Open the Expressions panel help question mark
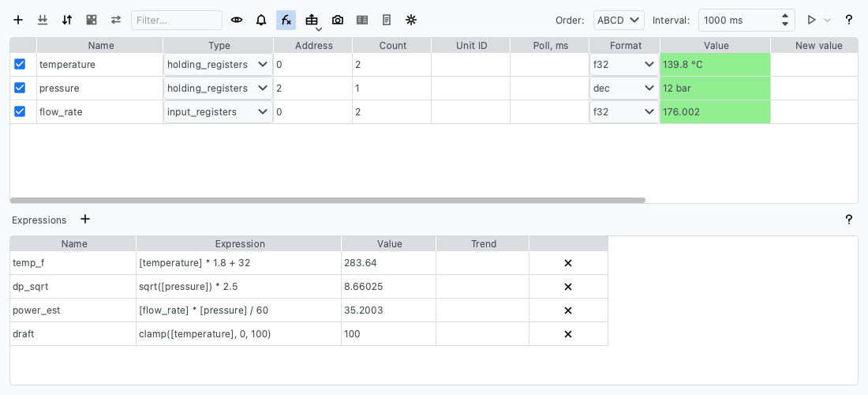The width and height of the screenshot is (868, 395). (x=848, y=220)
